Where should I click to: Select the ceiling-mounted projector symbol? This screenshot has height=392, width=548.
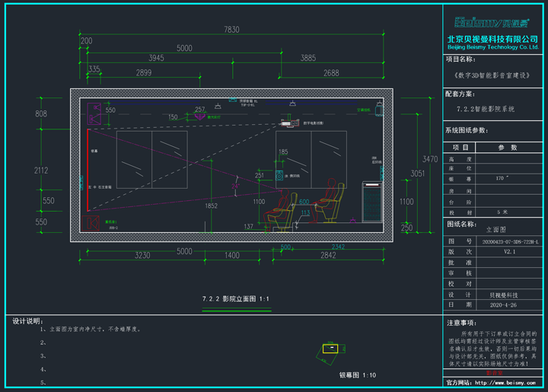tap(290, 123)
